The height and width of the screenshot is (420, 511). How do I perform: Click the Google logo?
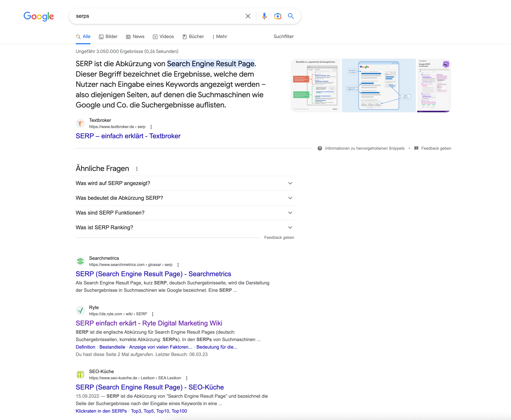tap(39, 16)
